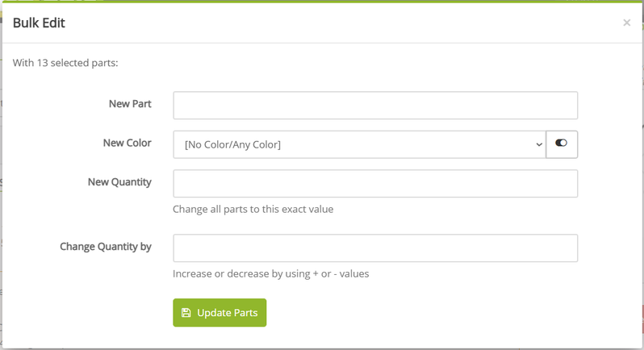The width and height of the screenshot is (644, 350).
Task: Click the Bulk Edit dialog title
Action: click(x=39, y=23)
